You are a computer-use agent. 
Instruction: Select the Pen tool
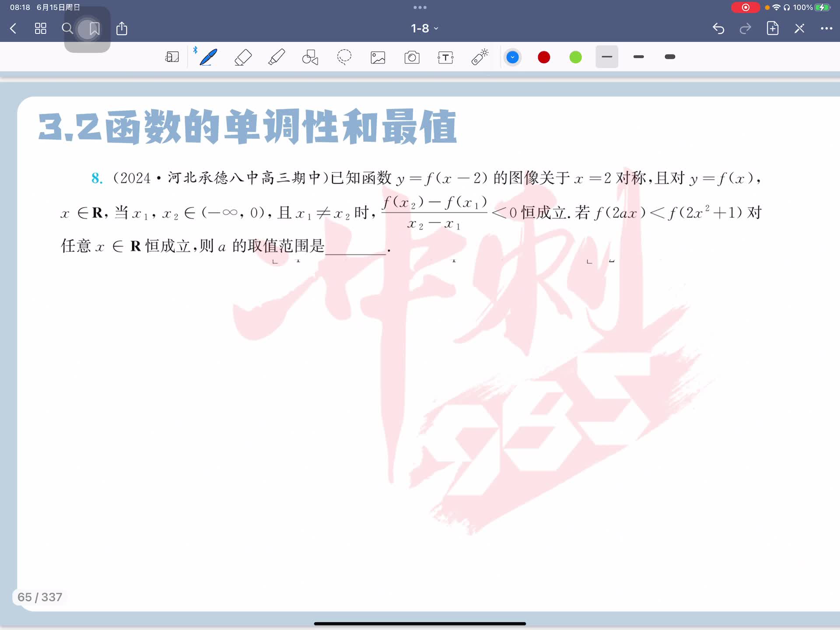pyautogui.click(x=208, y=57)
